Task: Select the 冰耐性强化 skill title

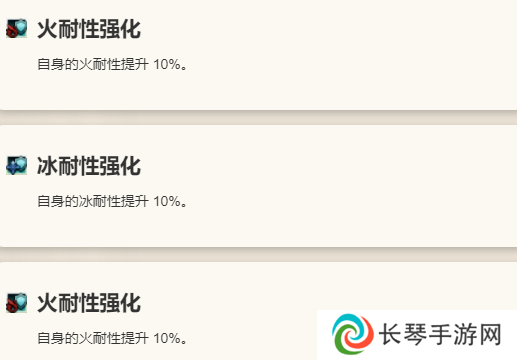Action: (x=89, y=166)
